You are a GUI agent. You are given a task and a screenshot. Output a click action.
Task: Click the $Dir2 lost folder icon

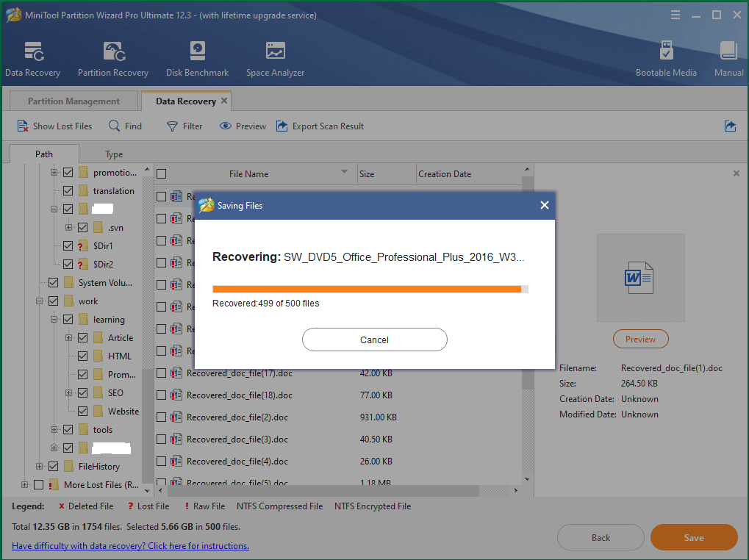tap(83, 264)
